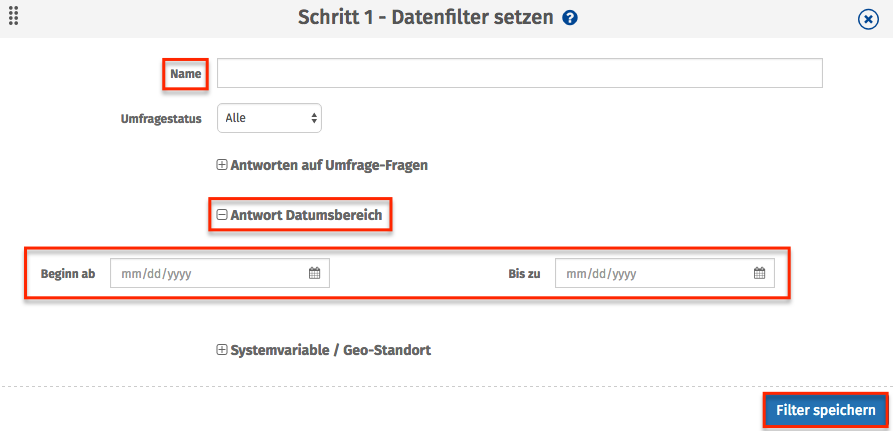The height and width of the screenshot is (431, 893).
Task: Collapse the Antwort Datumsbereich section title
Action: [x=305, y=214]
